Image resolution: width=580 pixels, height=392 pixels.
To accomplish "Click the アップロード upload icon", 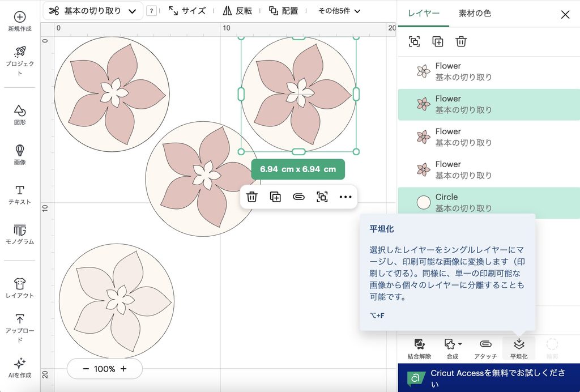I will (x=20, y=319).
